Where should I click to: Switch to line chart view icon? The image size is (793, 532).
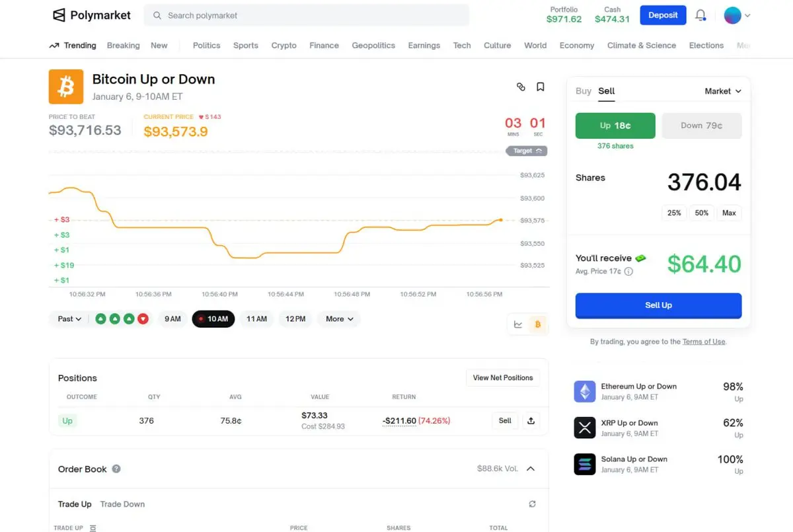point(518,324)
